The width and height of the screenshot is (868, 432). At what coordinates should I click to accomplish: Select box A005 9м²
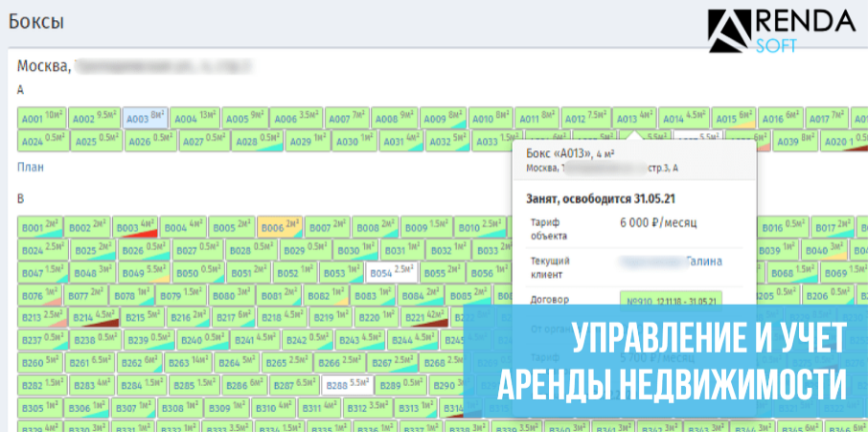(245, 118)
